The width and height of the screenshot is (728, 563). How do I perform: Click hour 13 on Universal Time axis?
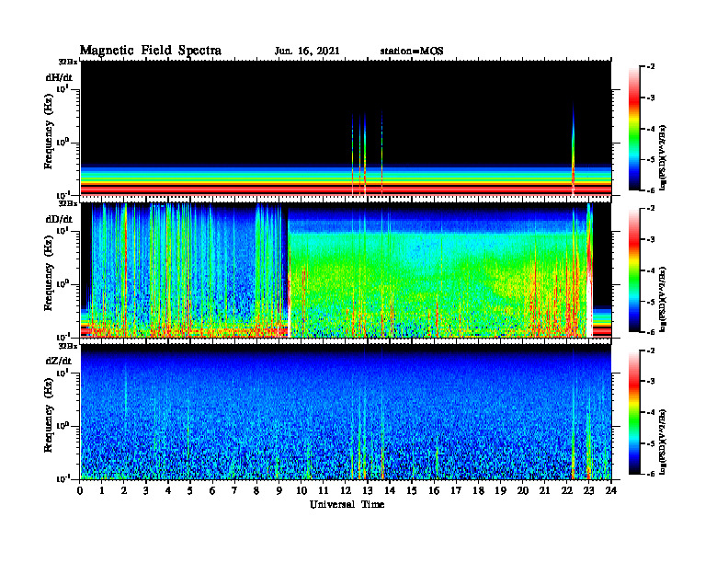368,491
